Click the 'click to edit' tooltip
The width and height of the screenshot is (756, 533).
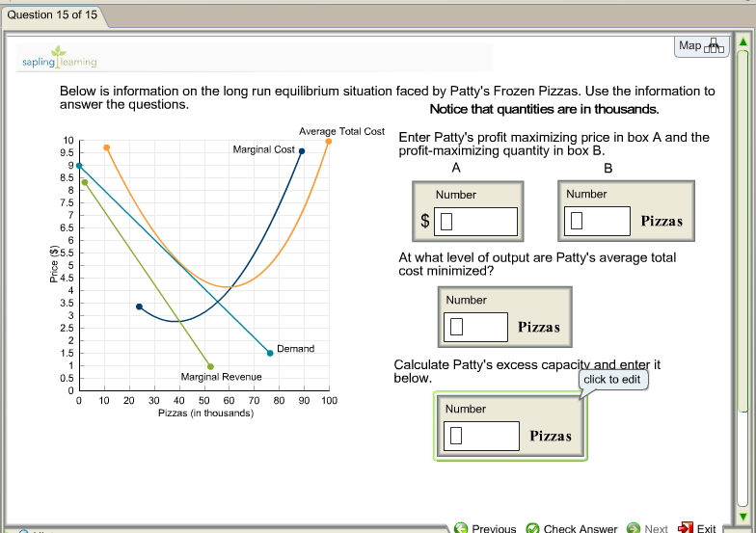click(x=611, y=379)
